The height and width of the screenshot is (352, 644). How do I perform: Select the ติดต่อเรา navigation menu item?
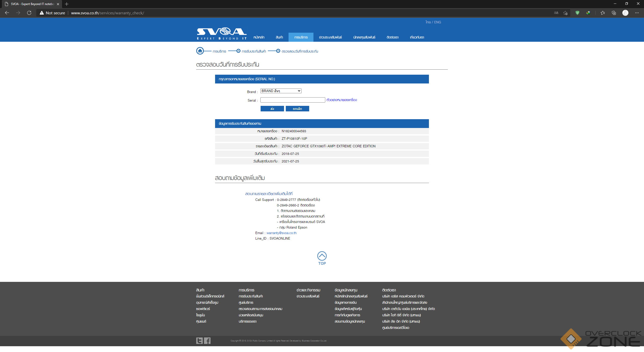(392, 37)
